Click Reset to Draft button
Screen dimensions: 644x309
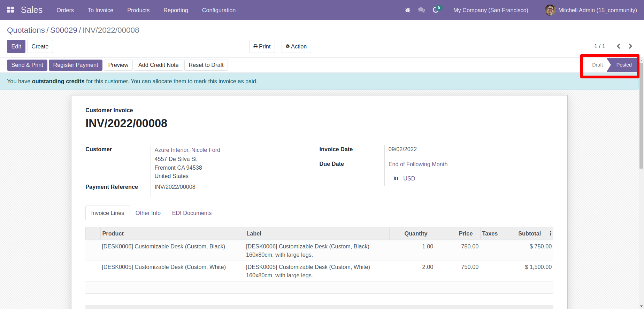206,65
